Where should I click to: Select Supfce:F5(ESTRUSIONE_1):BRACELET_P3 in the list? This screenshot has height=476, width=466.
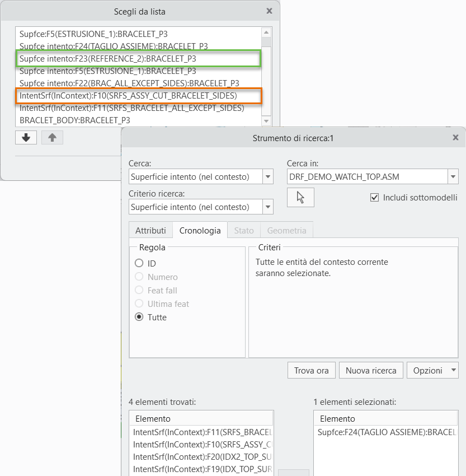click(x=139, y=34)
